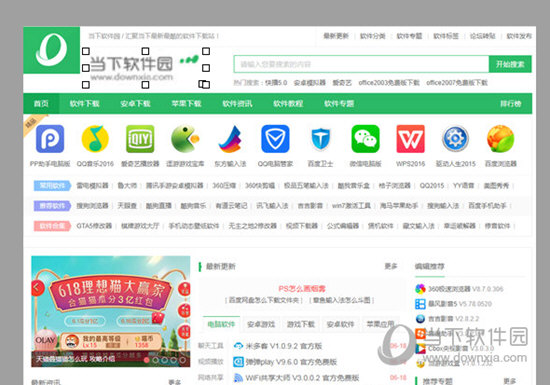Click the 618理想猫大赢家 banner image
The height and width of the screenshot is (385, 550).
[111, 311]
